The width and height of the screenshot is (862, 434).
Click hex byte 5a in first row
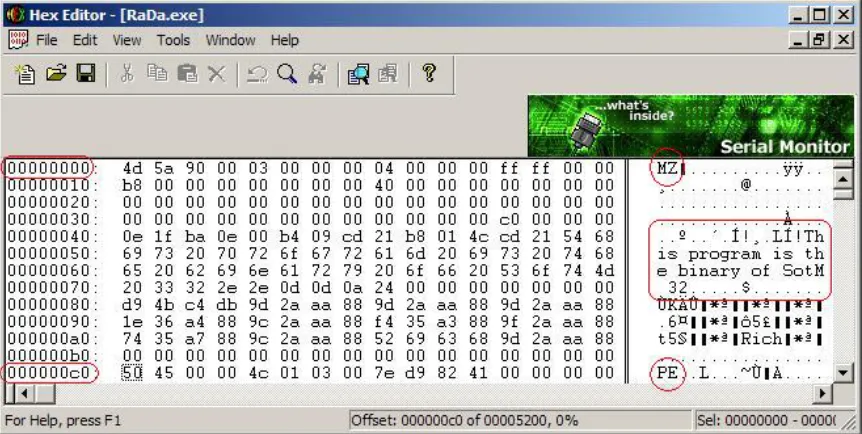[x=163, y=168]
